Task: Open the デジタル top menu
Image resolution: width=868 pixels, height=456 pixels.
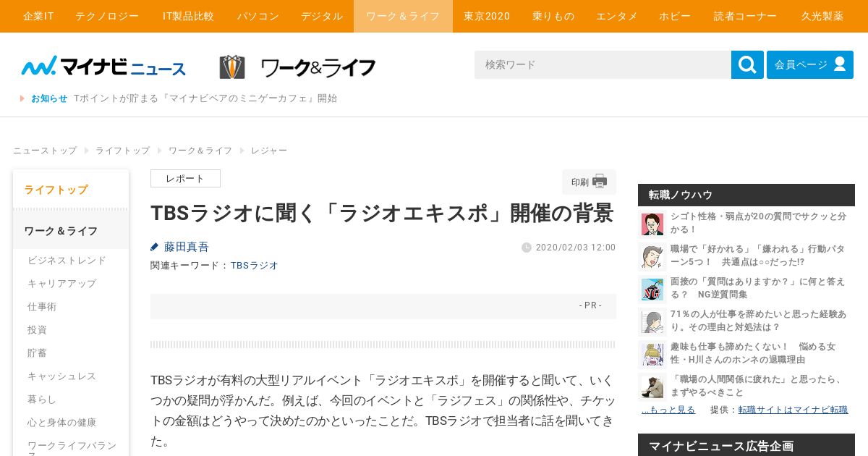Action: point(322,16)
